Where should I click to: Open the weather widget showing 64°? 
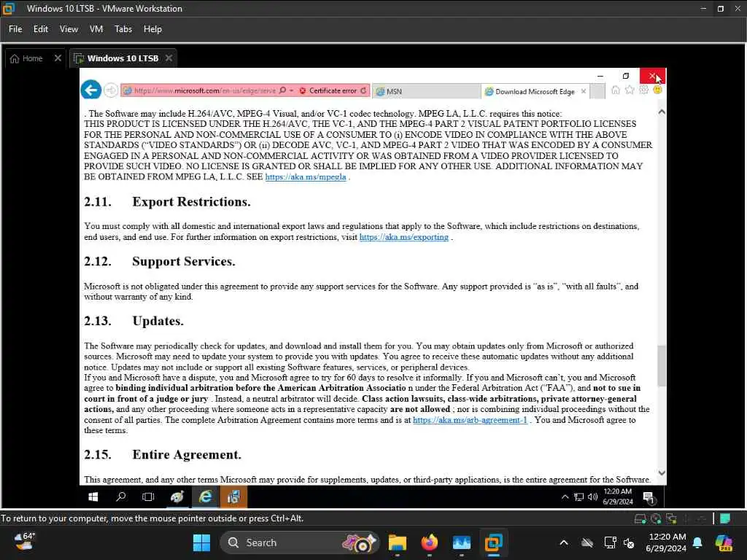24,542
